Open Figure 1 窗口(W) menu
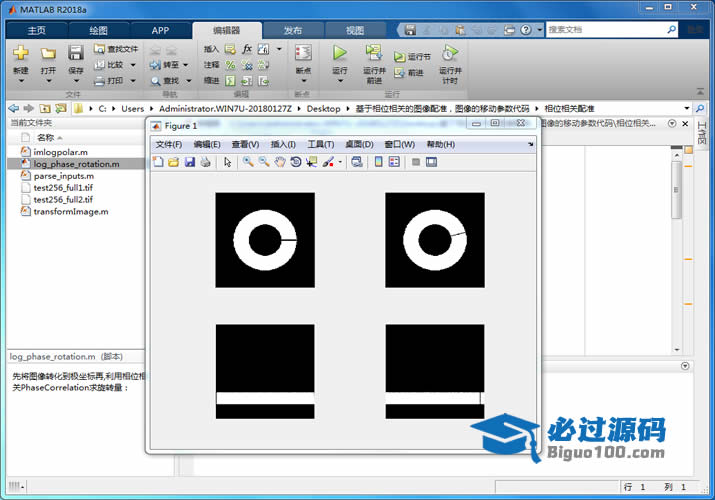This screenshot has width=715, height=500. click(399, 144)
